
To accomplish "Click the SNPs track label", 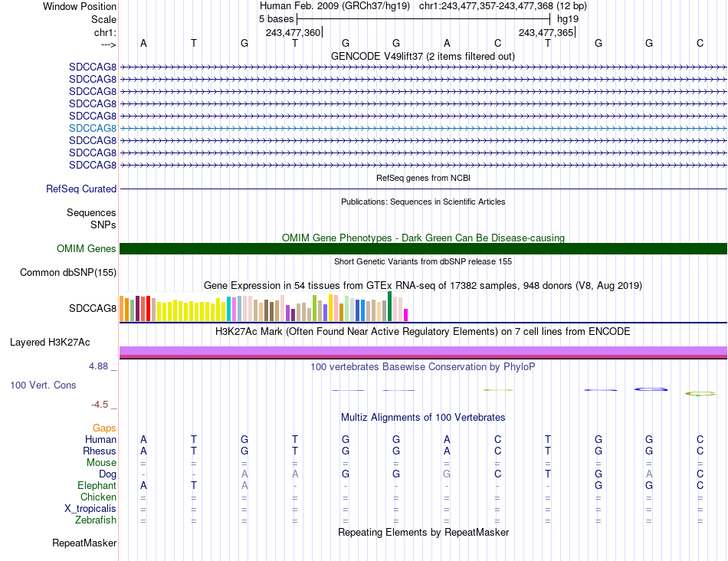I will [103, 225].
